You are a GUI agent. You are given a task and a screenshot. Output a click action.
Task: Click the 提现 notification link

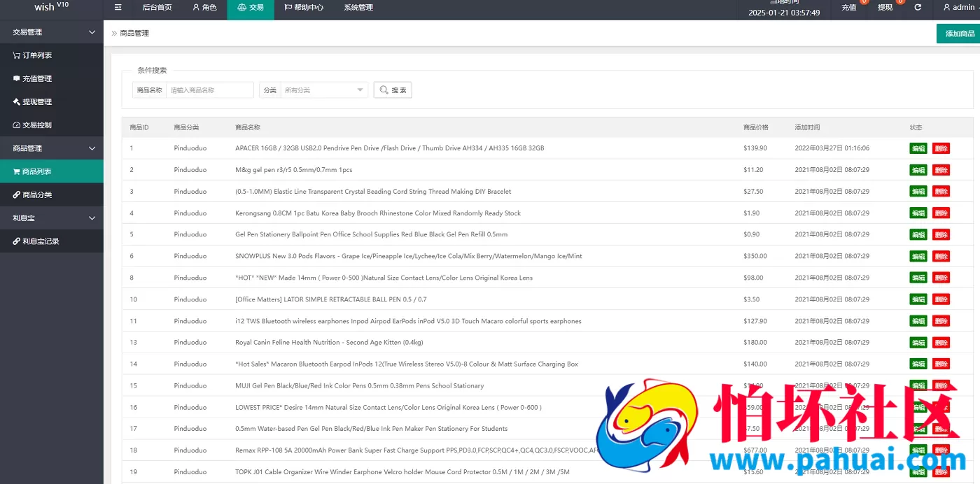(885, 8)
